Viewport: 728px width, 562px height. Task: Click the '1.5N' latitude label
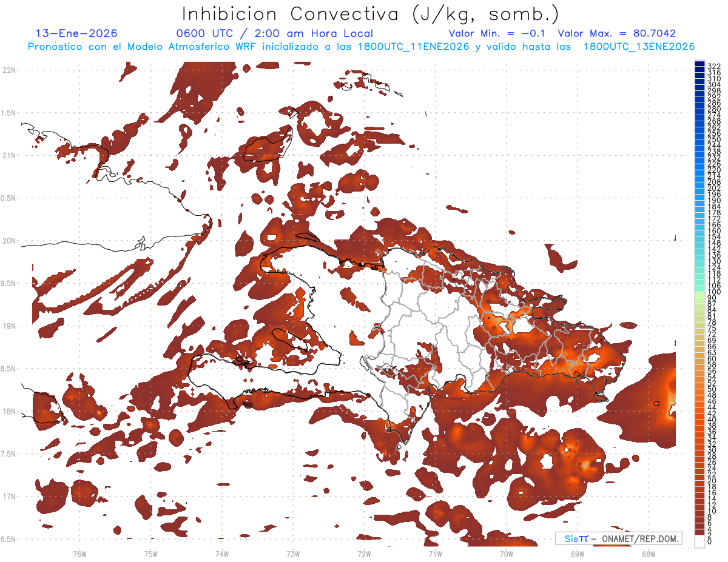[x=8, y=113]
